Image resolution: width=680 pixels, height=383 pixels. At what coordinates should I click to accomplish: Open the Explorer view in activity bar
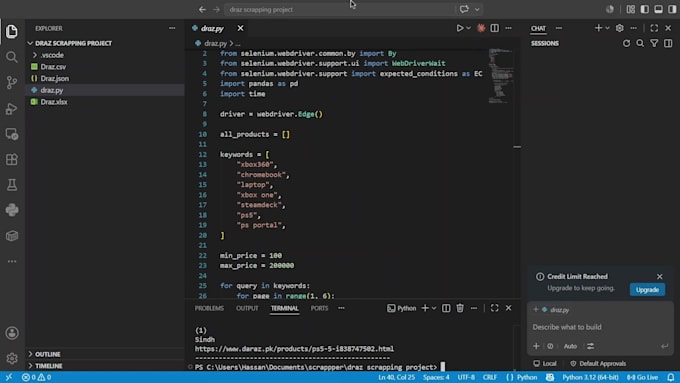click(x=12, y=31)
